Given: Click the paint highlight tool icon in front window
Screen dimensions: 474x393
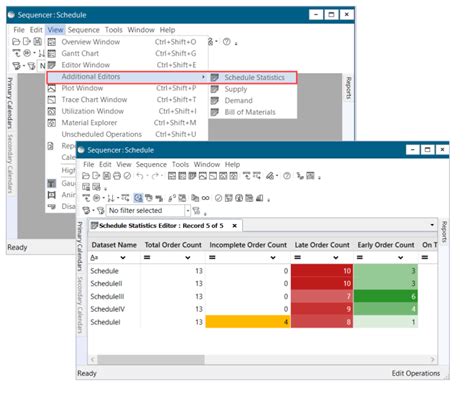Looking at the screenshot, I should click(270, 176).
